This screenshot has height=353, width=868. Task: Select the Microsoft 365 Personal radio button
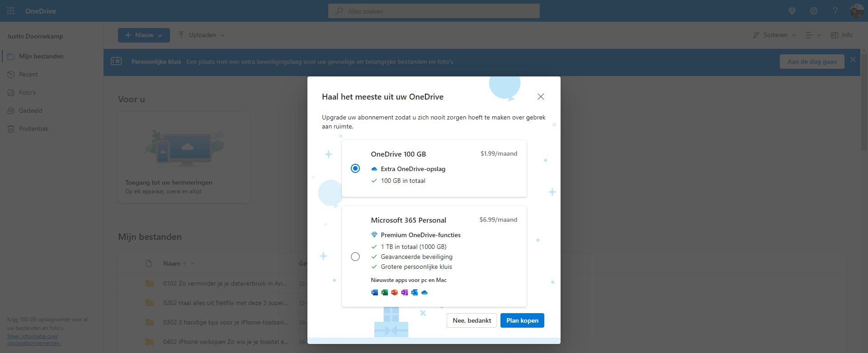[x=355, y=257]
